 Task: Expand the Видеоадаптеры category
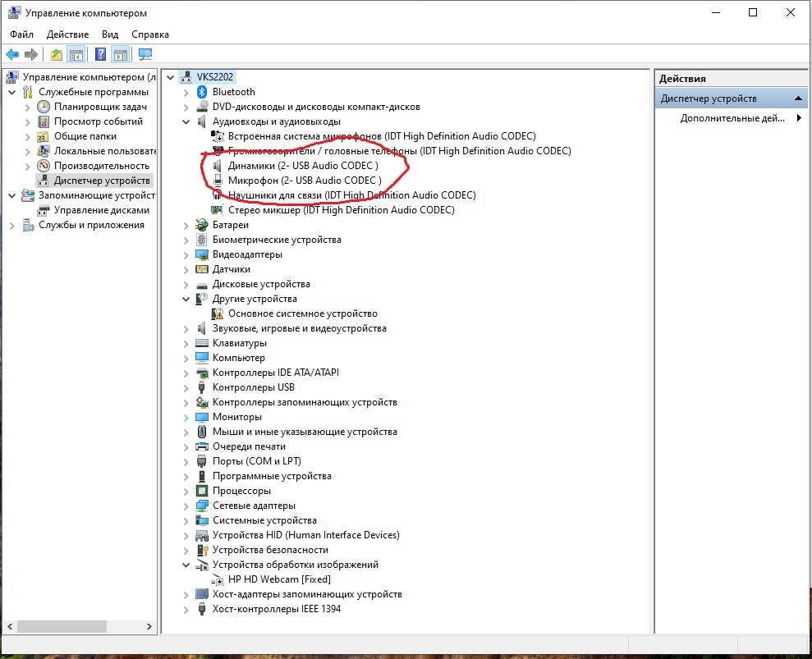[x=186, y=254]
